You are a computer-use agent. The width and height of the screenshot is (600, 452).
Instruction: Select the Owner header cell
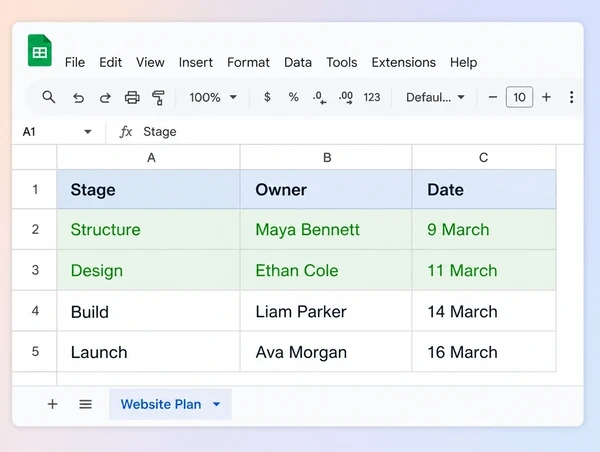pos(326,189)
